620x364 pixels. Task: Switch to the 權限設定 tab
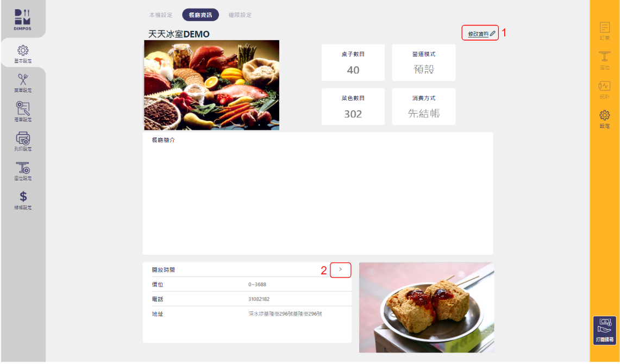pos(240,15)
